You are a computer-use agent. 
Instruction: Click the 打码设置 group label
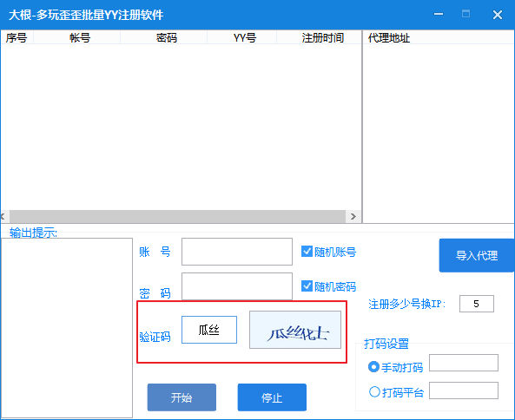tap(386, 344)
